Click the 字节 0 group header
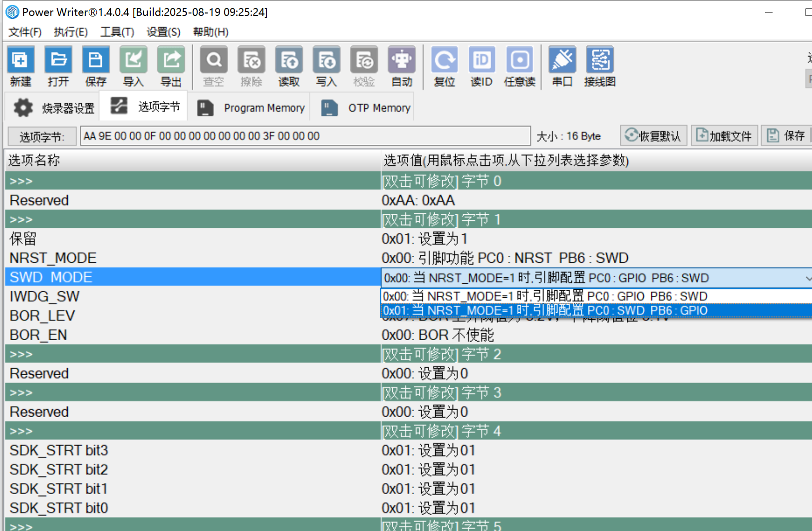 [x=408, y=181]
